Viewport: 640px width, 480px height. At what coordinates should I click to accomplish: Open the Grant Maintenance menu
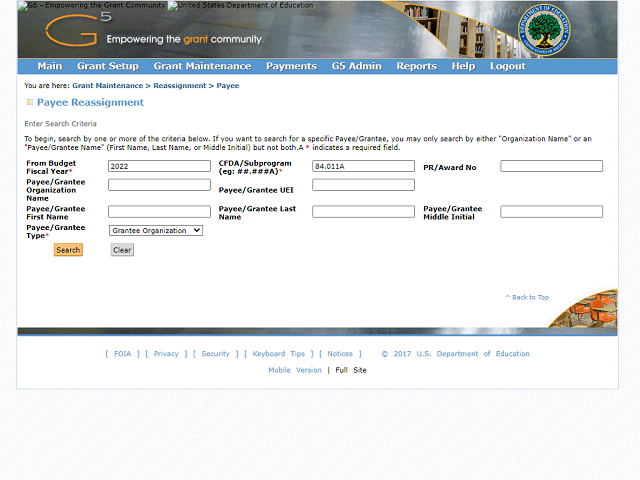click(202, 66)
